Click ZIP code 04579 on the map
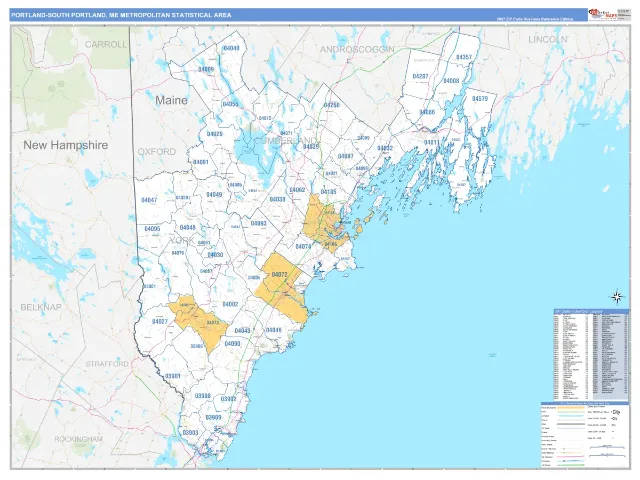Viewport: 640px width, 480px height. pyautogui.click(x=480, y=99)
